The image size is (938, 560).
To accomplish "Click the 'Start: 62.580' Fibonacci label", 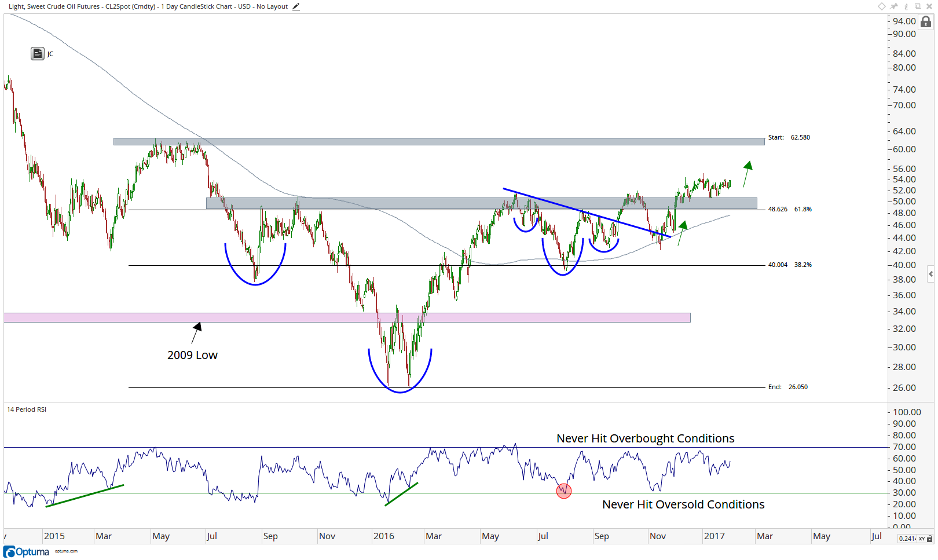I will click(789, 137).
